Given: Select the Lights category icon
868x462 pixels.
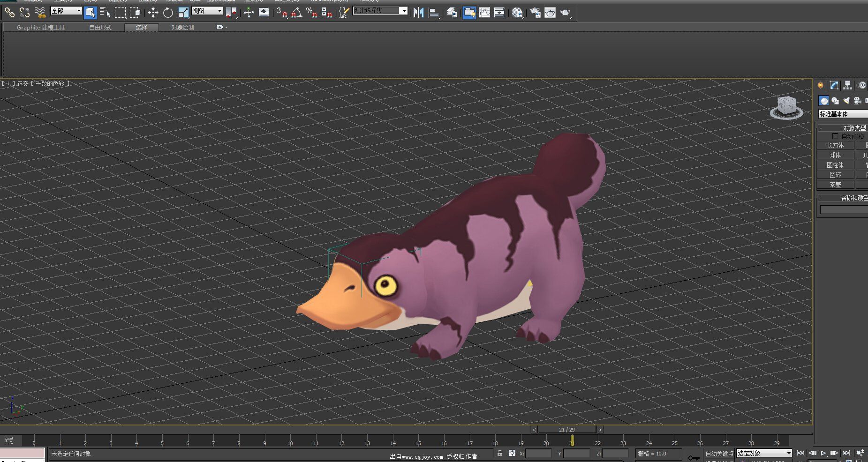Looking at the screenshot, I should (846, 101).
